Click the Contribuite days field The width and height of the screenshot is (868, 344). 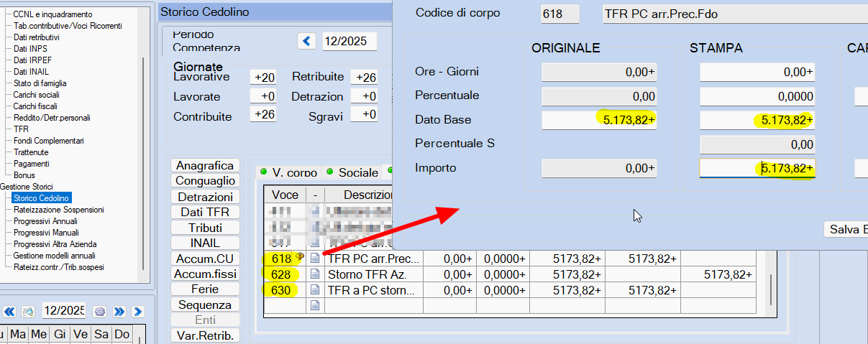(x=262, y=115)
